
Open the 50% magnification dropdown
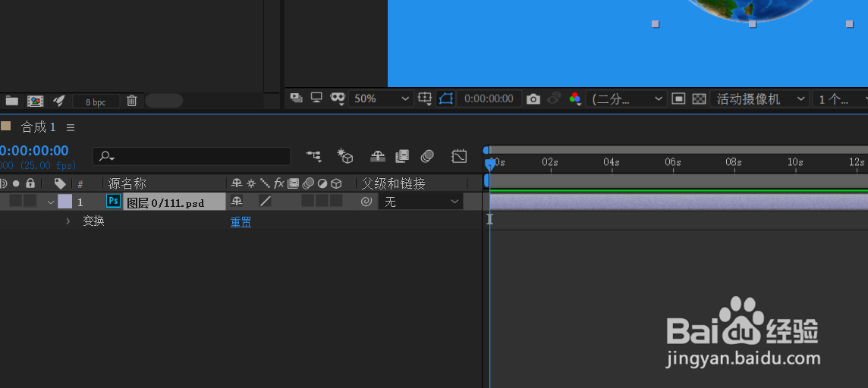click(x=382, y=99)
